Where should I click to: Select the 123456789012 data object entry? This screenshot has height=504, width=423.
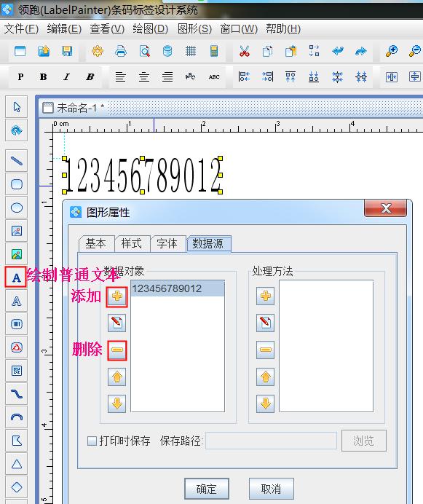[x=178, y=288]
